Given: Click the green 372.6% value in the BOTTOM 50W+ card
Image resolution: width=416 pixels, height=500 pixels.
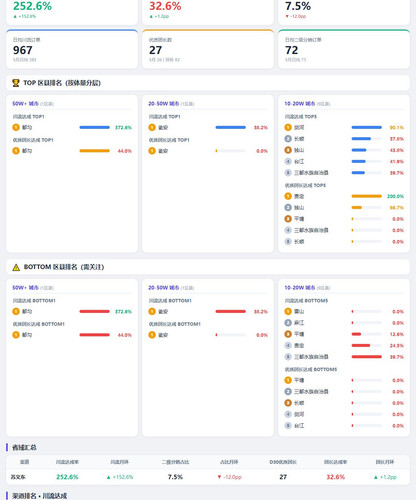Looking at the screenshot, I should pyautogui.click(x=123, y=312).
